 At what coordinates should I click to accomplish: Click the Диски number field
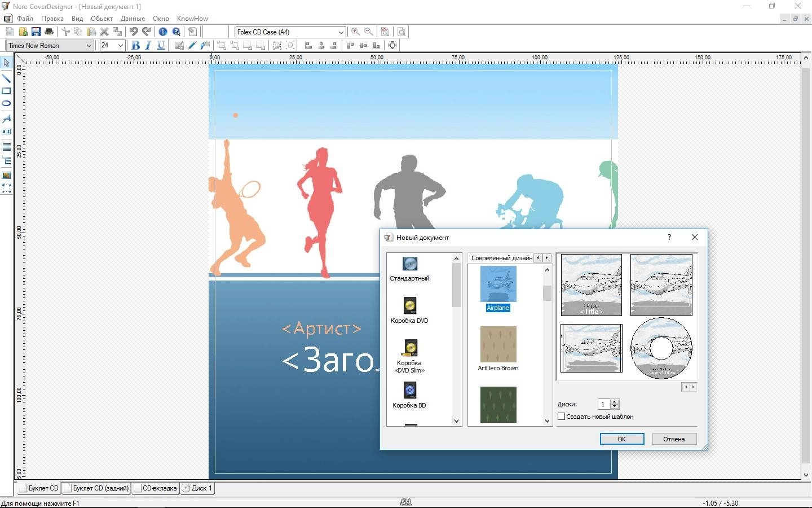pyautogui.click(x=604, y=404)
